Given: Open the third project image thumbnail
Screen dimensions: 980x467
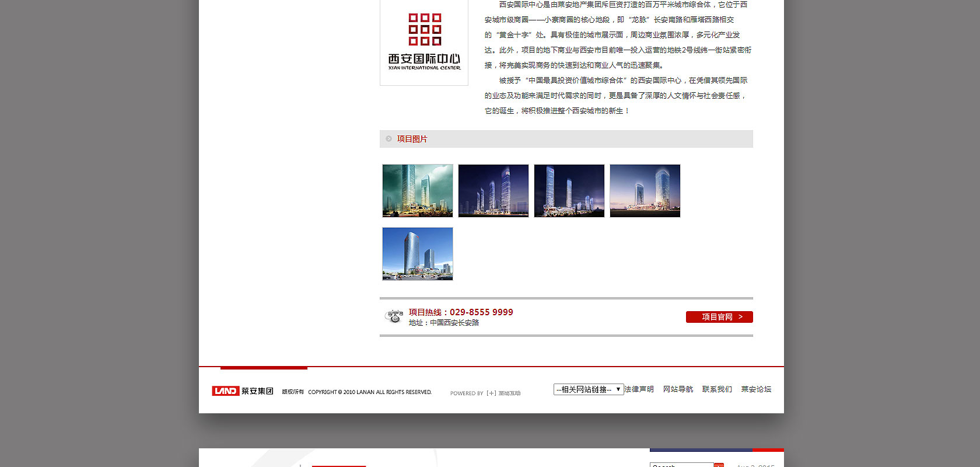Looking at the screenshot, I should tap(569, 191).
